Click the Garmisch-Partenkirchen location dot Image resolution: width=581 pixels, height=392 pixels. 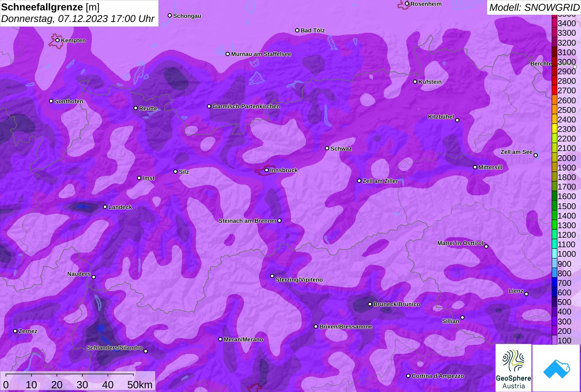(209, 106)
